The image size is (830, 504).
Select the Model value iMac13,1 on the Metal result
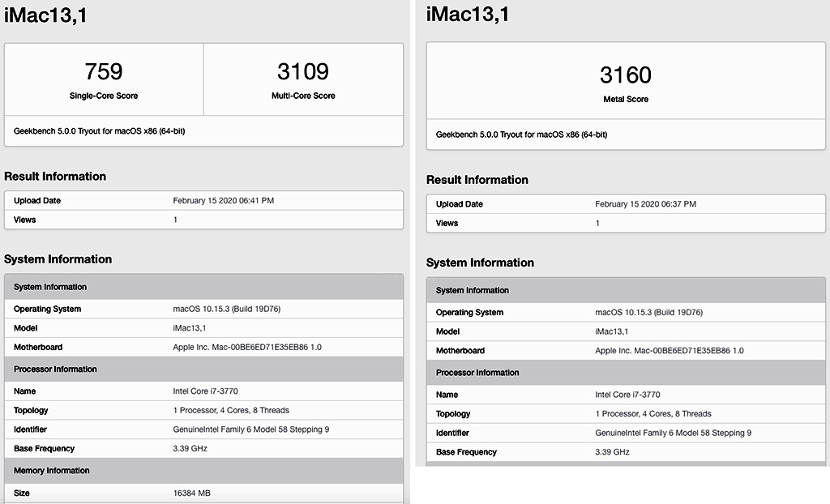(x=612, y=331)
